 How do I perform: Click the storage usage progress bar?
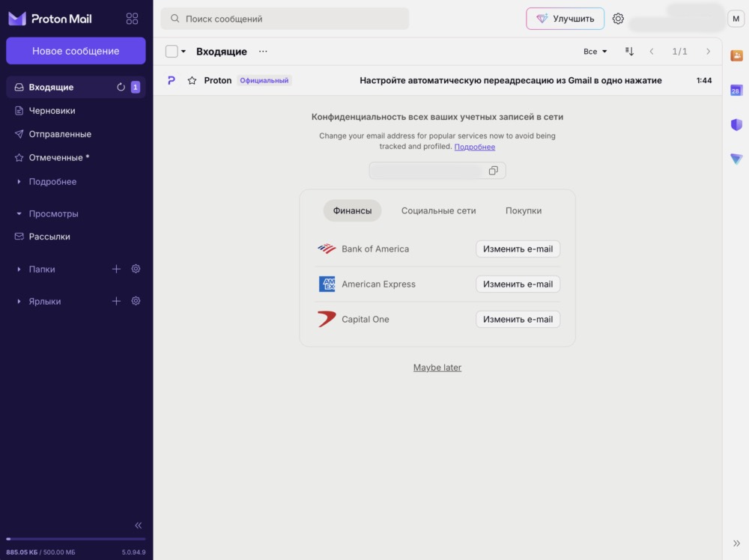point(76,539)
